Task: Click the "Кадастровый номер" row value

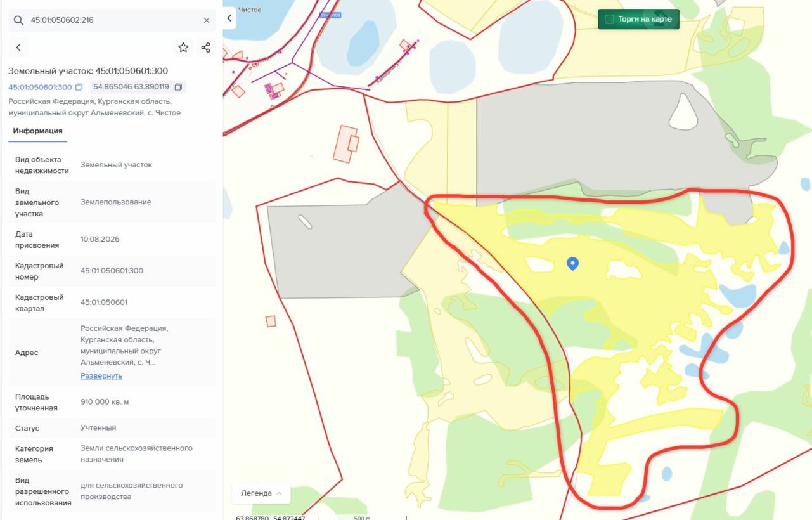Action: (112, 271)
